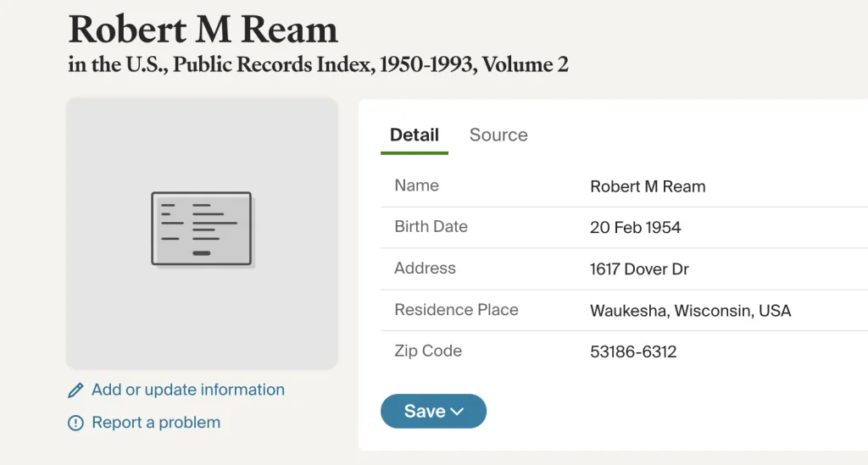Click the alert icon beside Report a problem

(76, 423)
